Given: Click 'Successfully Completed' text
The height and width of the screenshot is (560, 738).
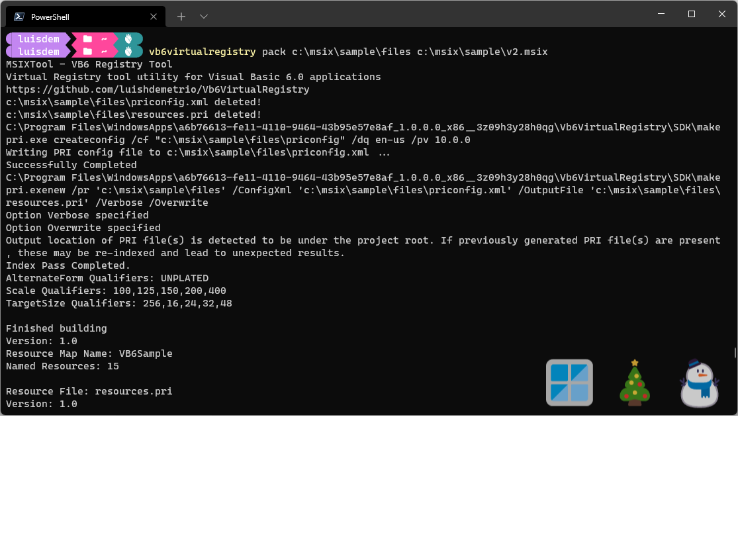Looking at the screenshot, I should point(71,165).
